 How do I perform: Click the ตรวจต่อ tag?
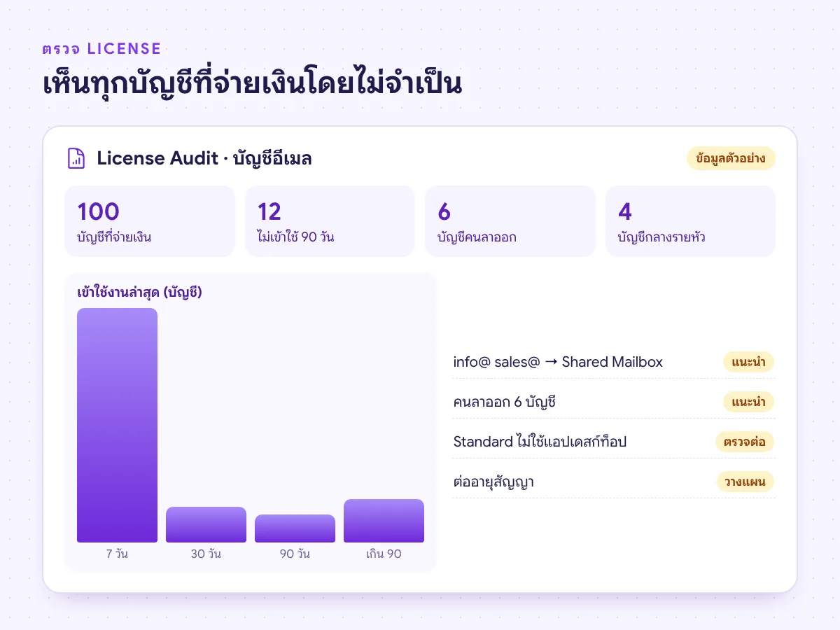[745, 442]
